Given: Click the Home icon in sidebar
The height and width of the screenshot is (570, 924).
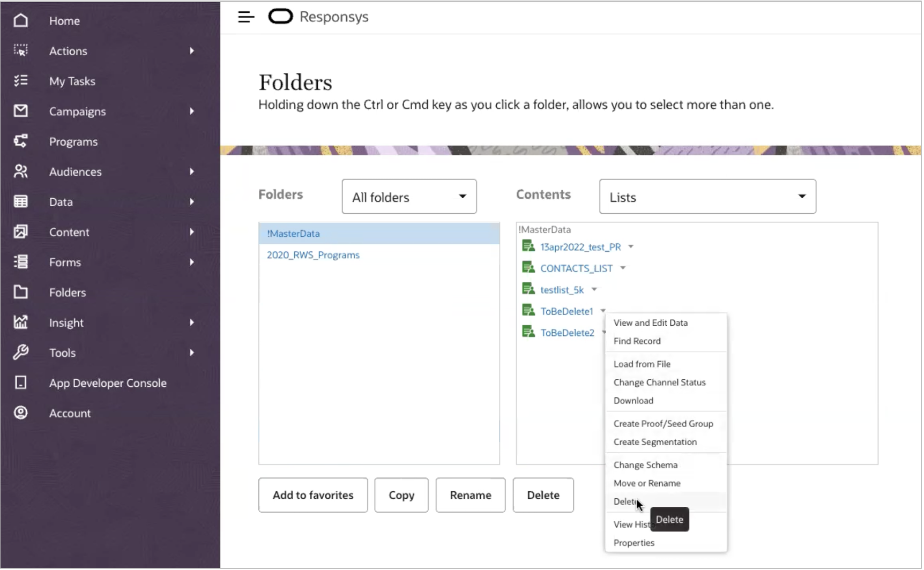Looking at the screenshot, I should tap(20, 20).
